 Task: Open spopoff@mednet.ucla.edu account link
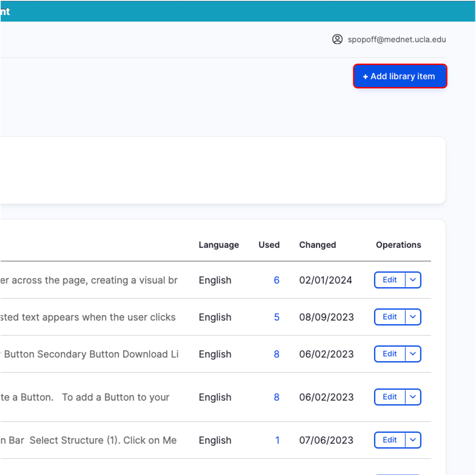[x=396, y=39]
